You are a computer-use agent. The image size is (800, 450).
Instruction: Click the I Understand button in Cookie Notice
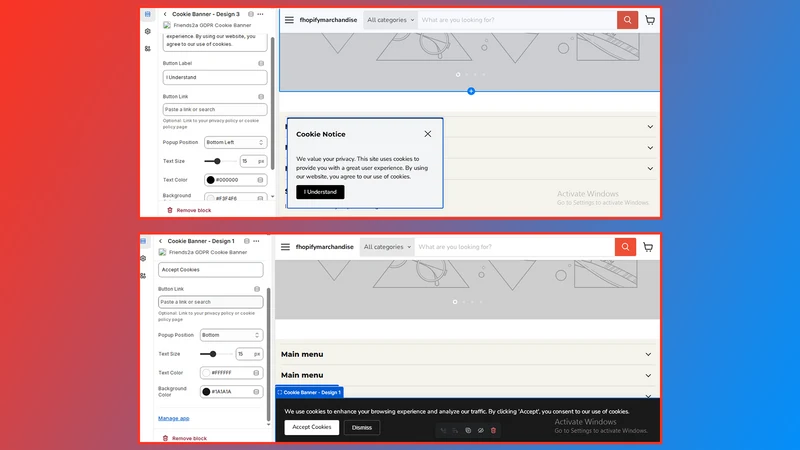(320, 192)
